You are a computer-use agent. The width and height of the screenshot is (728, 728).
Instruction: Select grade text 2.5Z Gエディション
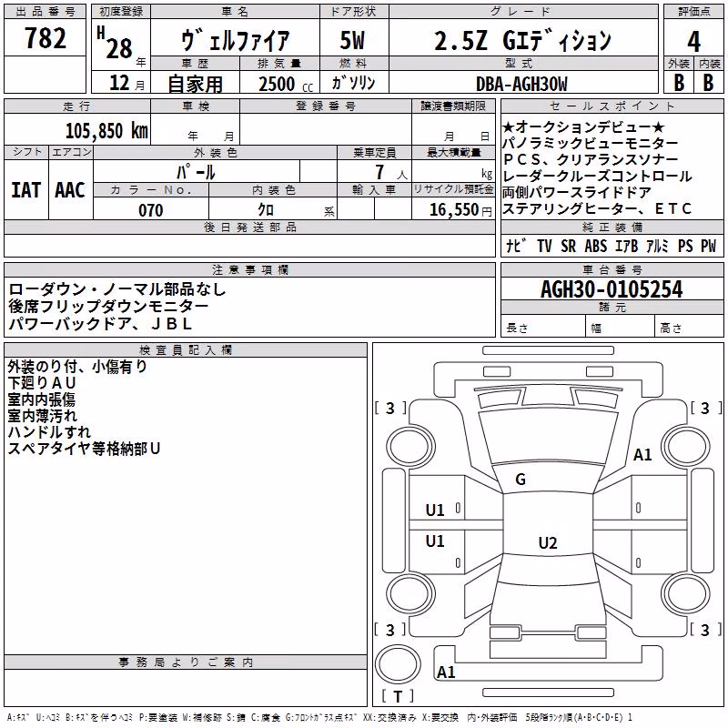coord(522,40)
